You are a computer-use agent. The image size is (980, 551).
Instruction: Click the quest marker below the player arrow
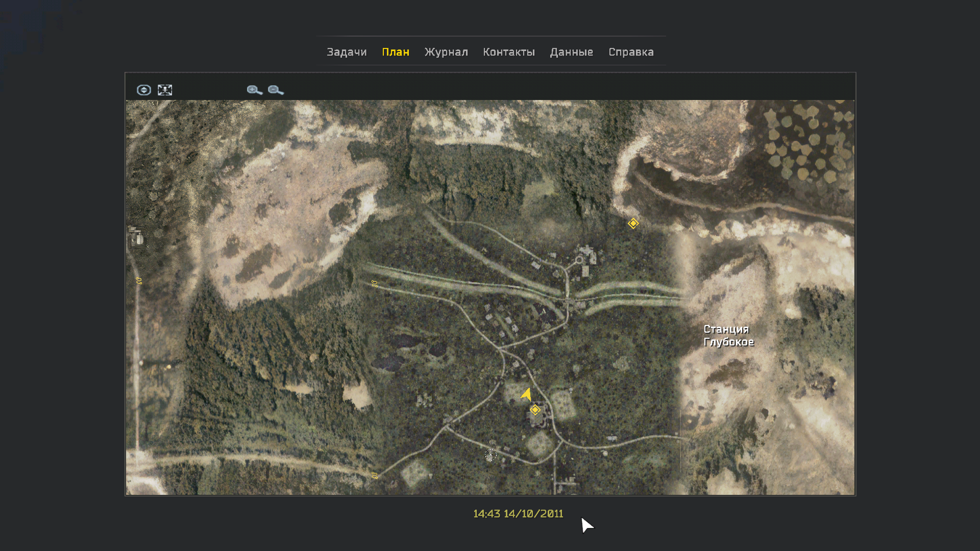535,410
